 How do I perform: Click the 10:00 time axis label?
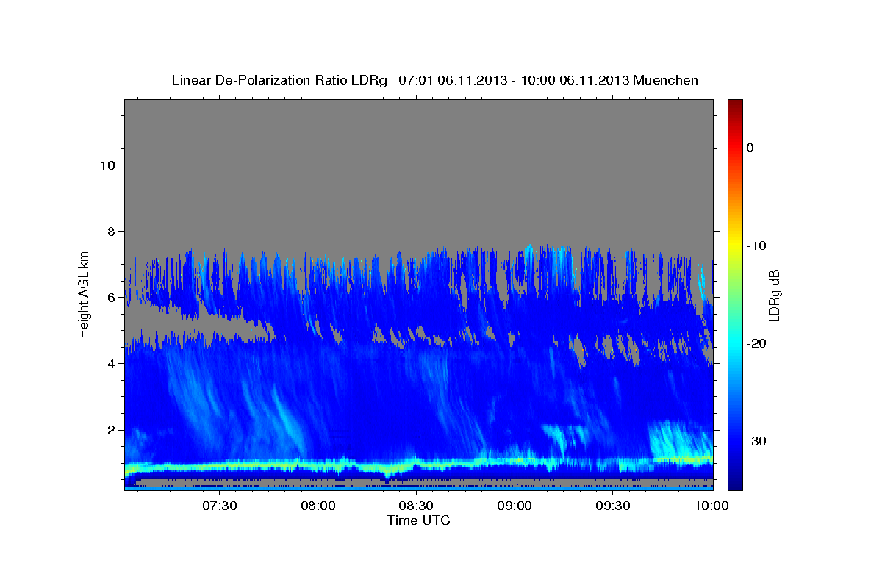tap(711, 506)
